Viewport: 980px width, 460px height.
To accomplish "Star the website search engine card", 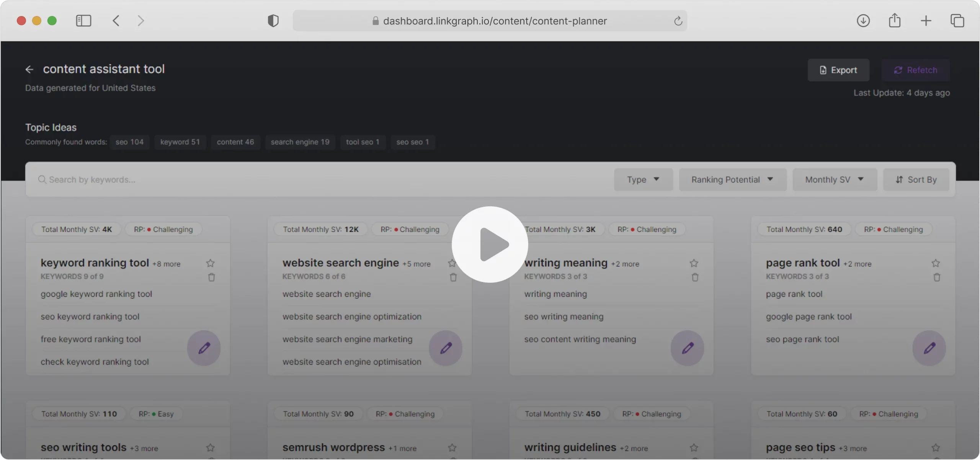I will pyautogui.click(x=452, y=263).
